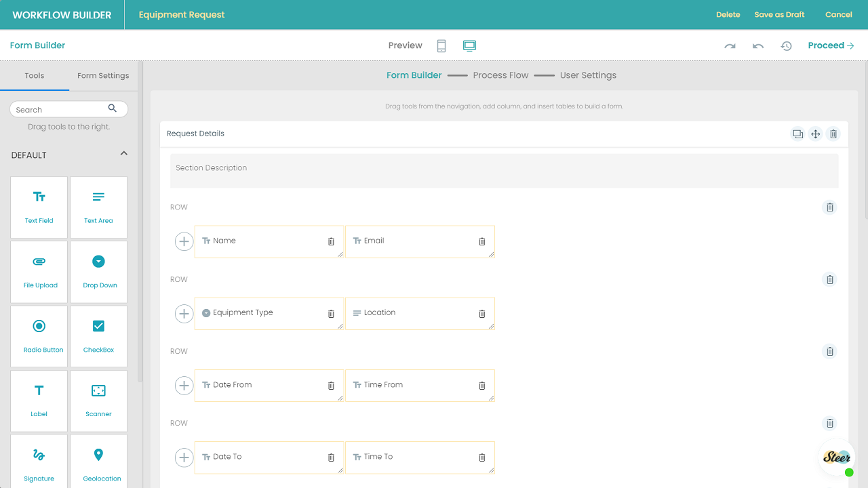
Task: Duplicate the Request Details section
Action: (x=797, y=134)
